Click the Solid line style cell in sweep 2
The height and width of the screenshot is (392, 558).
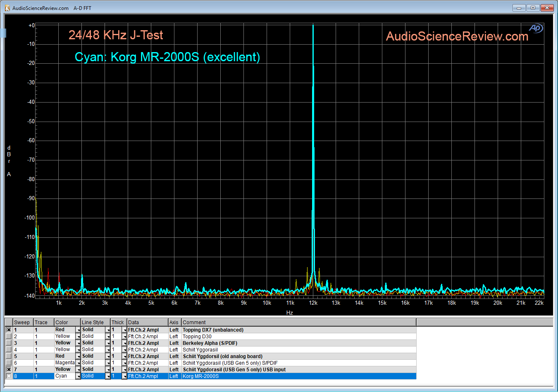[93, 337]
